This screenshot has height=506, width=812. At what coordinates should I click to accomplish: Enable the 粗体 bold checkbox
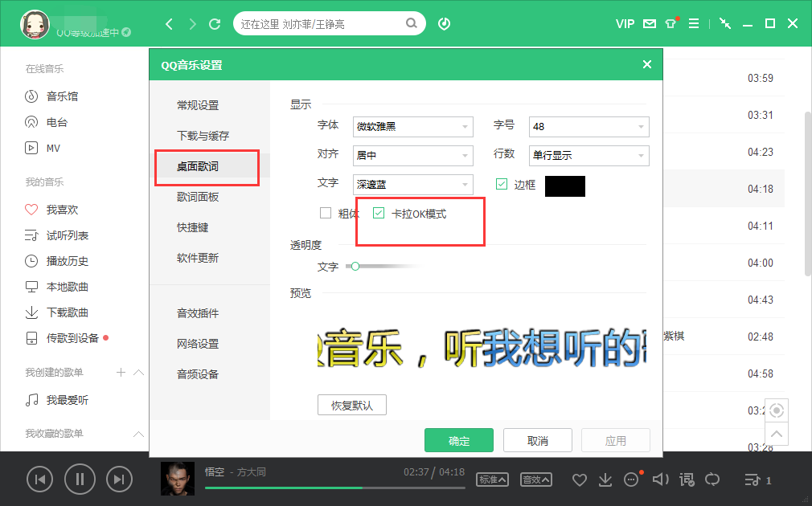click(326, 213)
